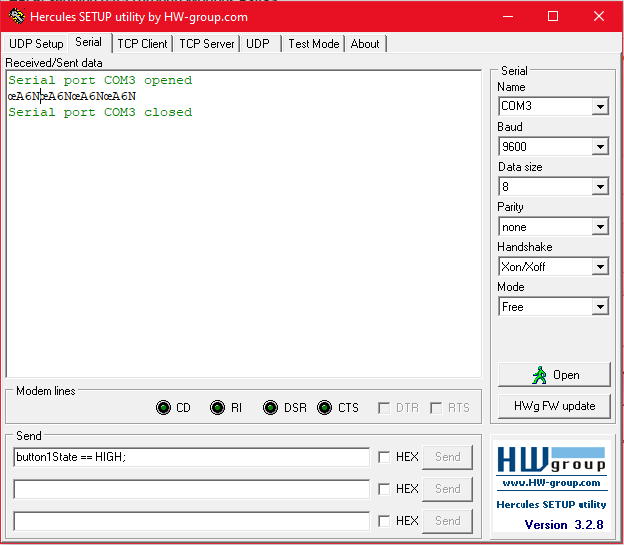Screen dimensions: 624x545
Task: Click Send for the third send line
Action: (447, 521)
